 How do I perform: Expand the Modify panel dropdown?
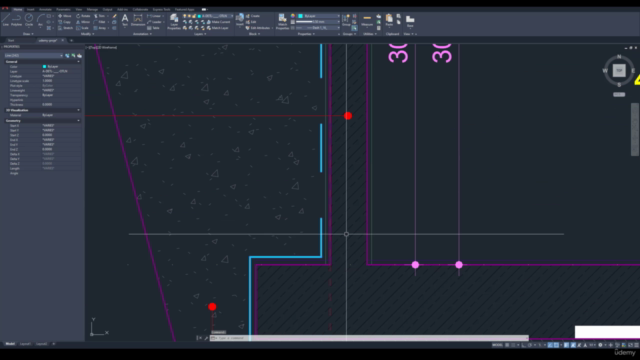click(87, 34)
